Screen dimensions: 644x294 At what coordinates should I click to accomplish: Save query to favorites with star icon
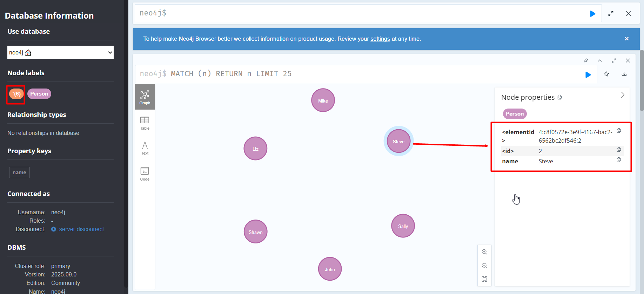coord(606,74)
